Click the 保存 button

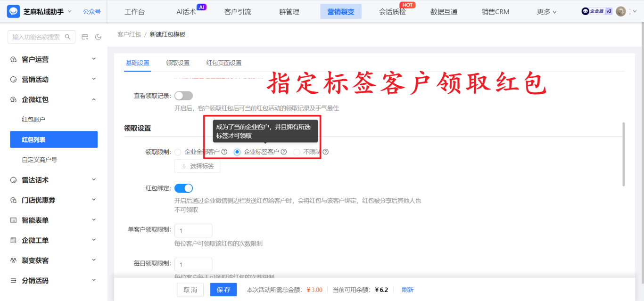click(223, 290)
